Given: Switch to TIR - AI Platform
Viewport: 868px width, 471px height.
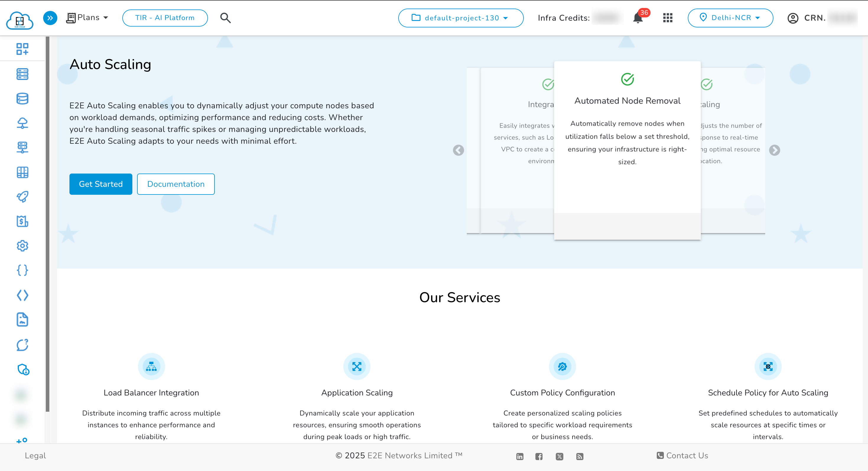Looking at the screenshot, I should pyautogui.click(x=165, y=18).
